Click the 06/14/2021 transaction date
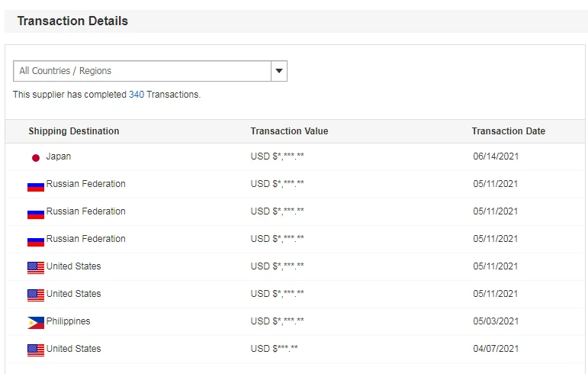This screenshot has height=374, width=588. (496, 156)
